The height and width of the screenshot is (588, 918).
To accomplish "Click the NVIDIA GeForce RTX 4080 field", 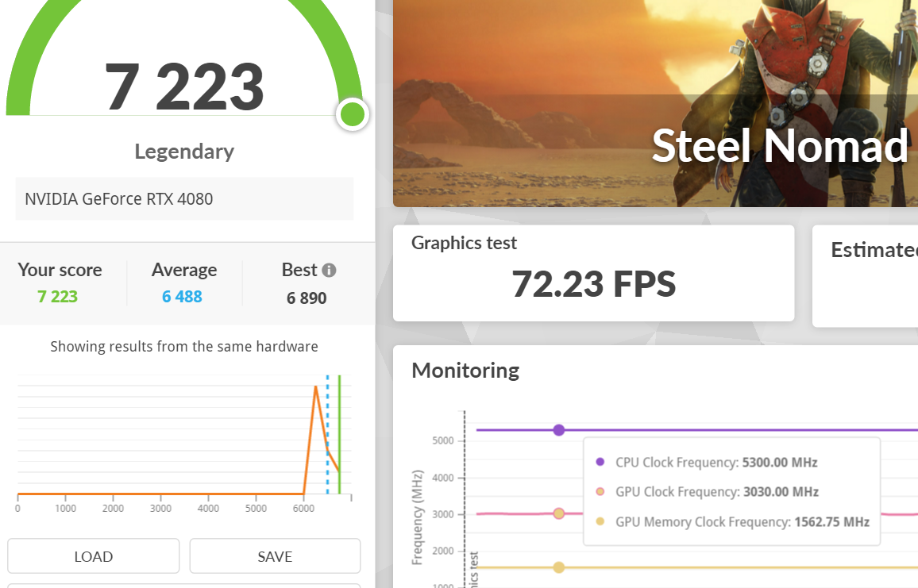I will coord(184,198).
